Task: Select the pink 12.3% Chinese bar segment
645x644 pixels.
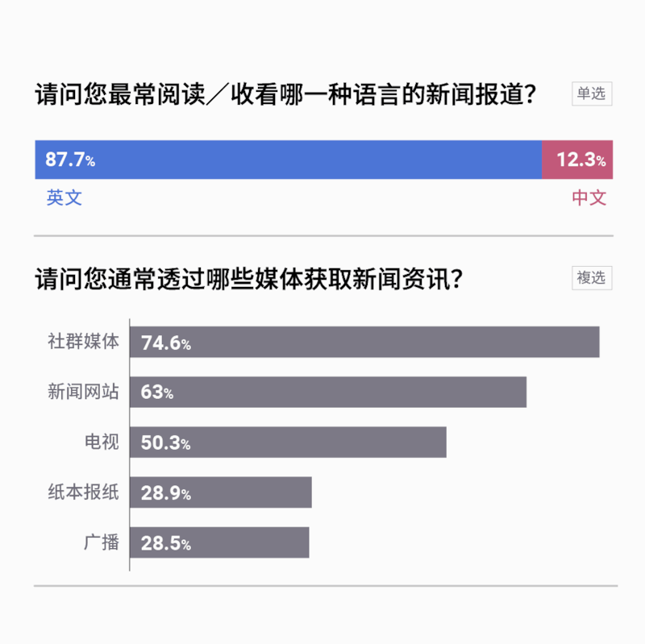Action: click(x=576, y=160)
